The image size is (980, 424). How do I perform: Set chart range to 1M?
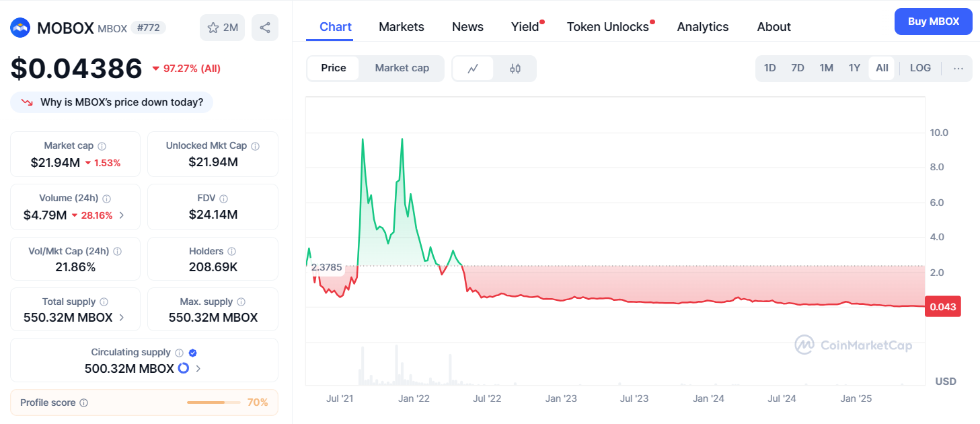827,68
